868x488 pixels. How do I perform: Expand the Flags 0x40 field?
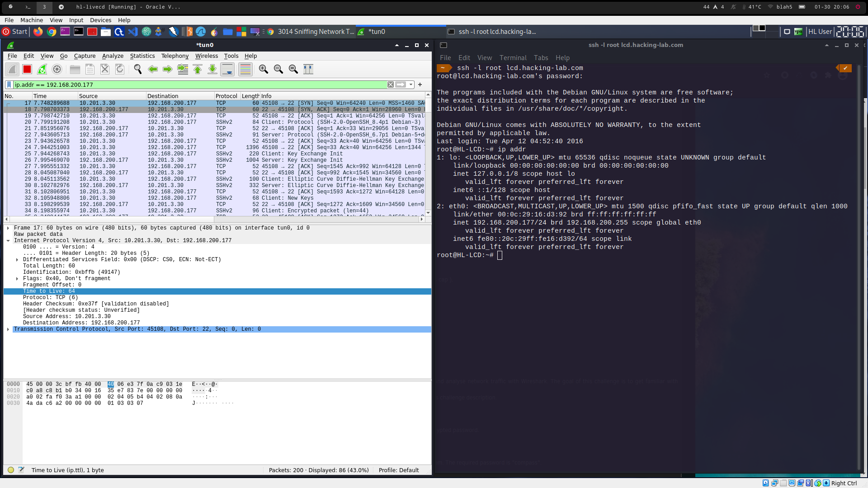pyautogui.click(x=17, y=279)
